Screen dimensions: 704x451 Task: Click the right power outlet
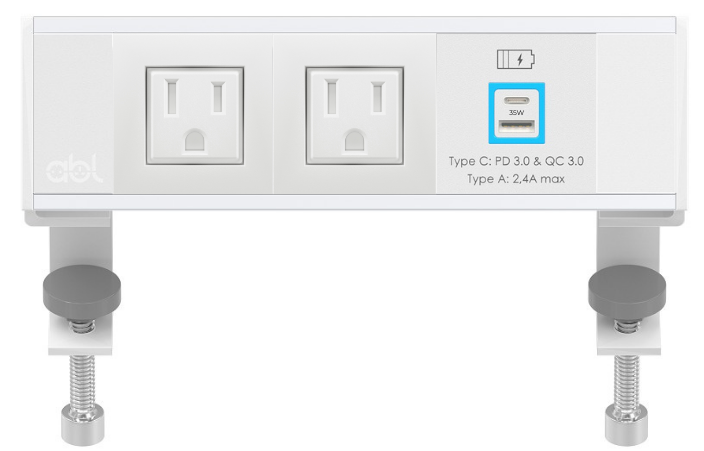(355, 116)
